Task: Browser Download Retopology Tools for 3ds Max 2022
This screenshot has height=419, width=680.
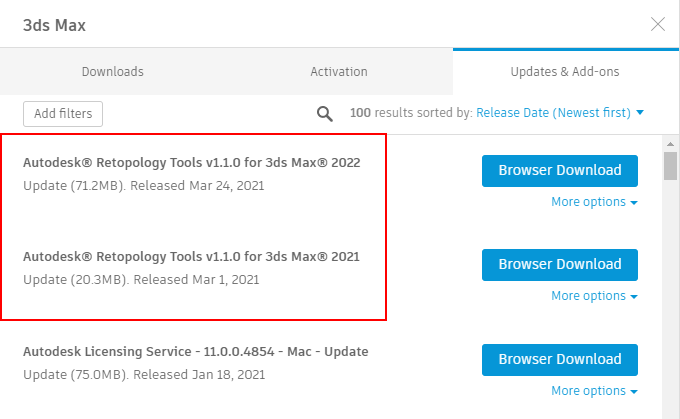Action: 559,170
